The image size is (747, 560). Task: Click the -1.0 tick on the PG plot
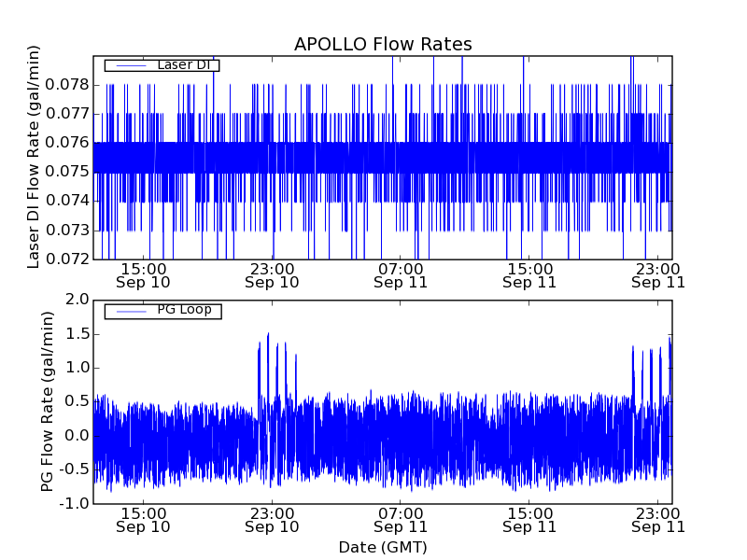coord(75,504)
